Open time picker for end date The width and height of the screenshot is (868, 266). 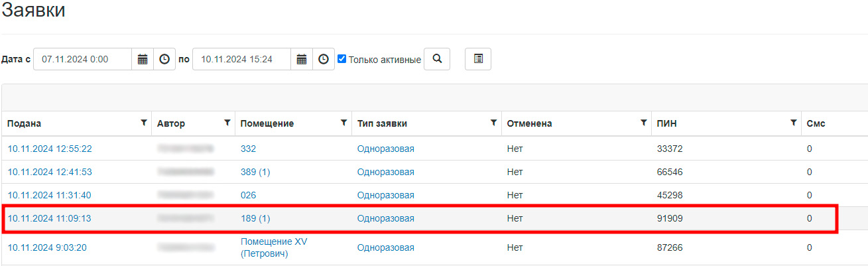(x=323, y=59)
